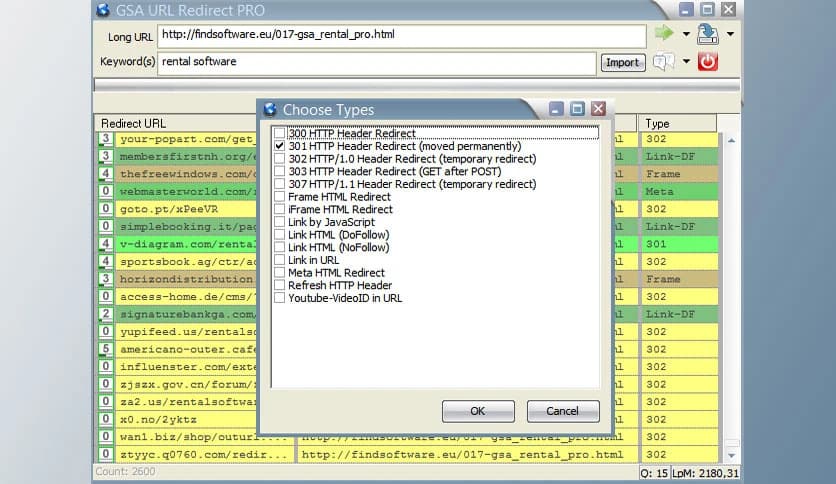Select row sportsbook.ag/ctr
836x484 pixels.
pos(186,262)
